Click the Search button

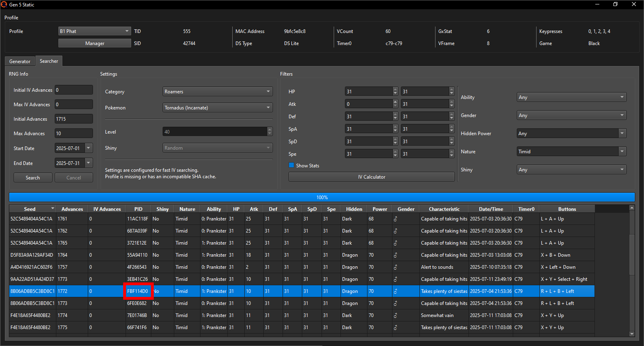point(33,177)
